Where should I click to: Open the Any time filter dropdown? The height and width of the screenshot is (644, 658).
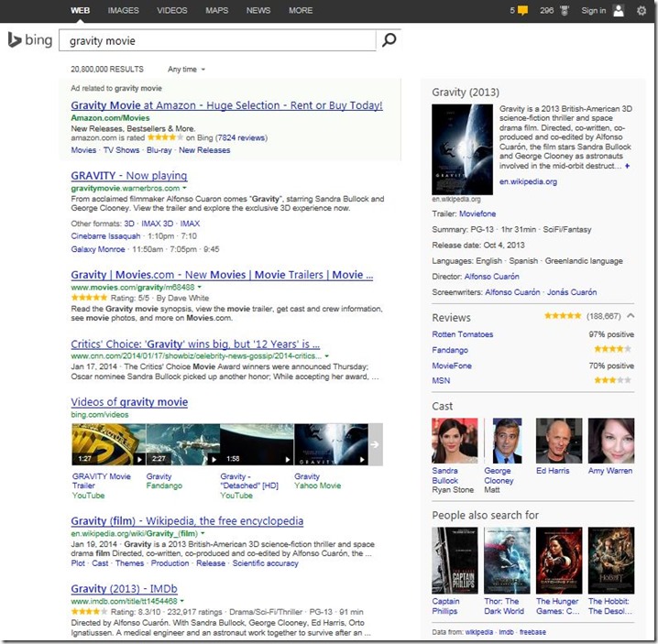pyautogui.click(x=186, y=70)
